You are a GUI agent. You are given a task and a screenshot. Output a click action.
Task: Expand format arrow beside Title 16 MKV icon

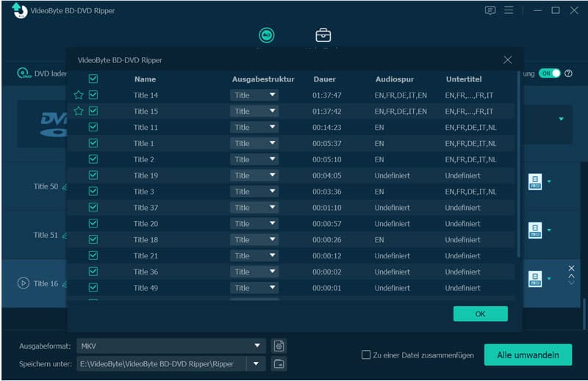coord(549,279)
